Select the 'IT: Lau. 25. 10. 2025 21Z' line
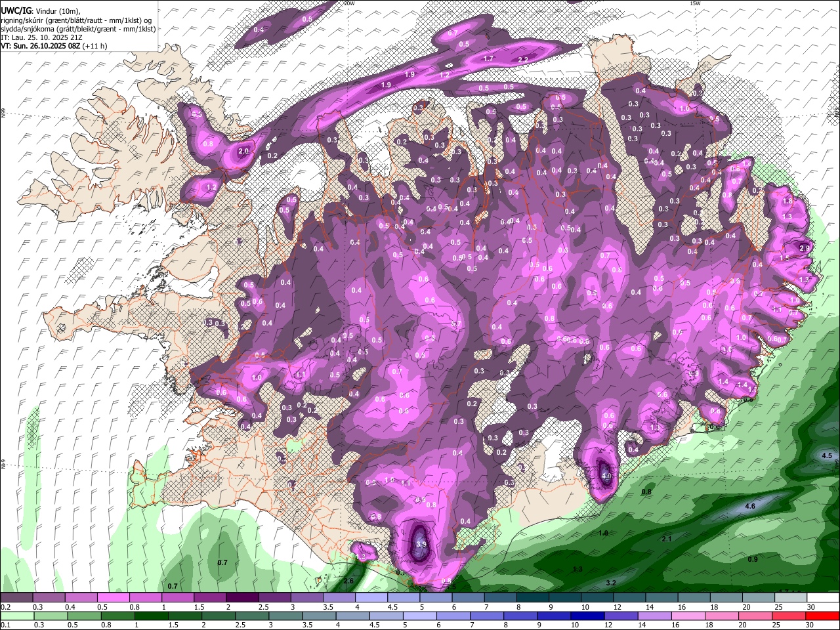840x630 pixels. pyautogui.click(x=41, y=38)
